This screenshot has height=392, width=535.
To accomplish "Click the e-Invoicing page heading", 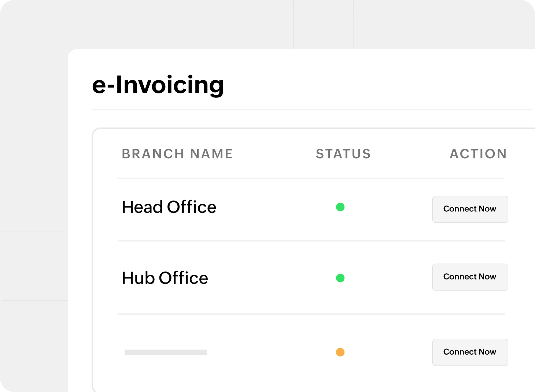I will [x=158, y=85].
